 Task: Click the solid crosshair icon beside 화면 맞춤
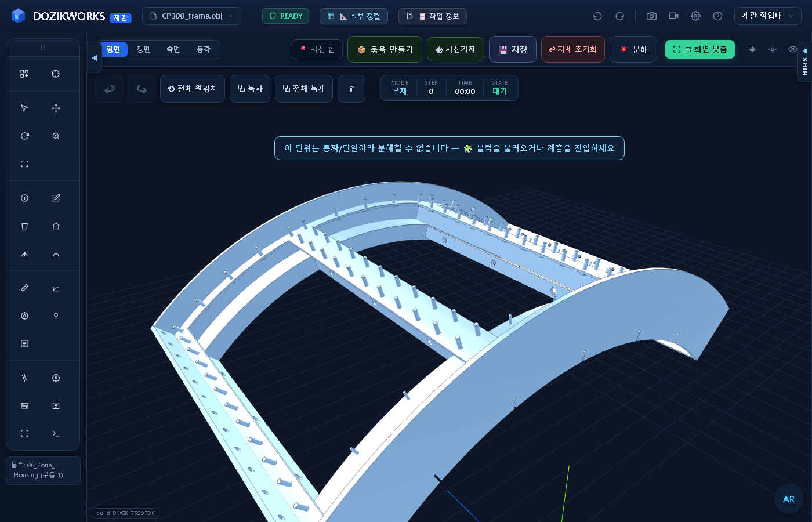pos(752,49)
